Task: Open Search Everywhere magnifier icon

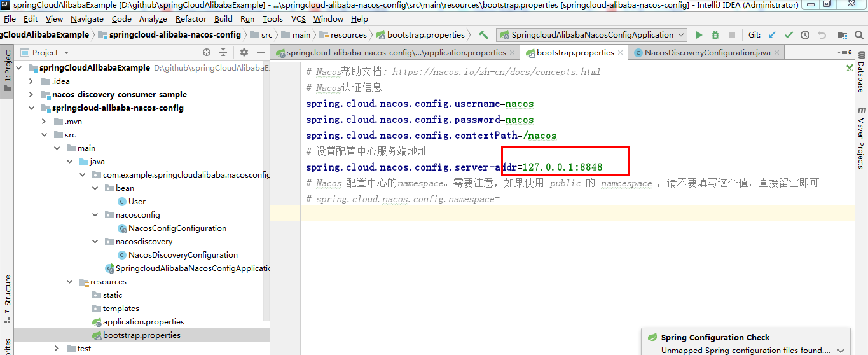Action: click(859, 35)
